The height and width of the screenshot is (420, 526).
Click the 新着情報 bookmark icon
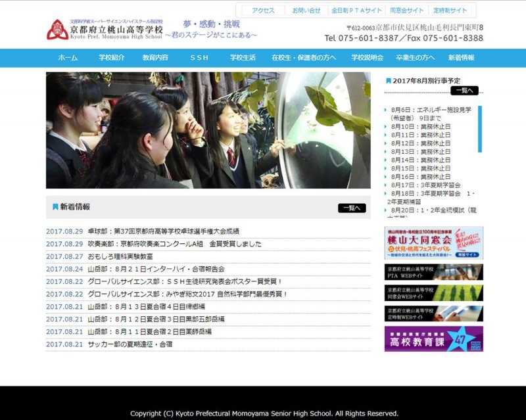(x=55, y=207)
